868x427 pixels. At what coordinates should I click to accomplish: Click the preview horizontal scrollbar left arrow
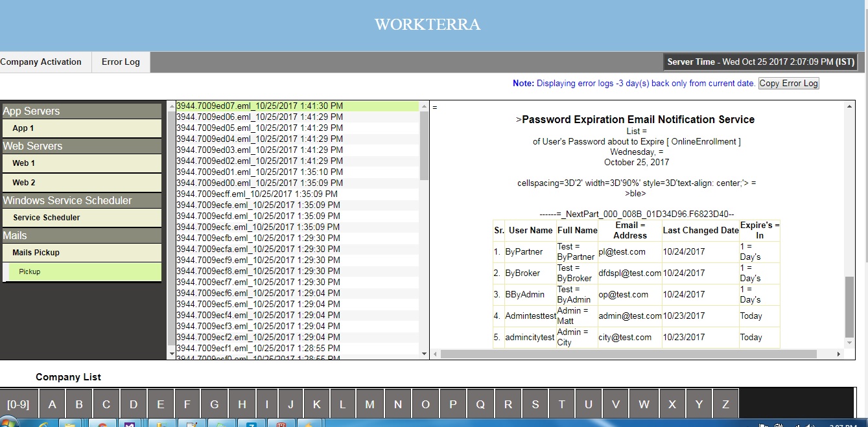pos(436,354)
